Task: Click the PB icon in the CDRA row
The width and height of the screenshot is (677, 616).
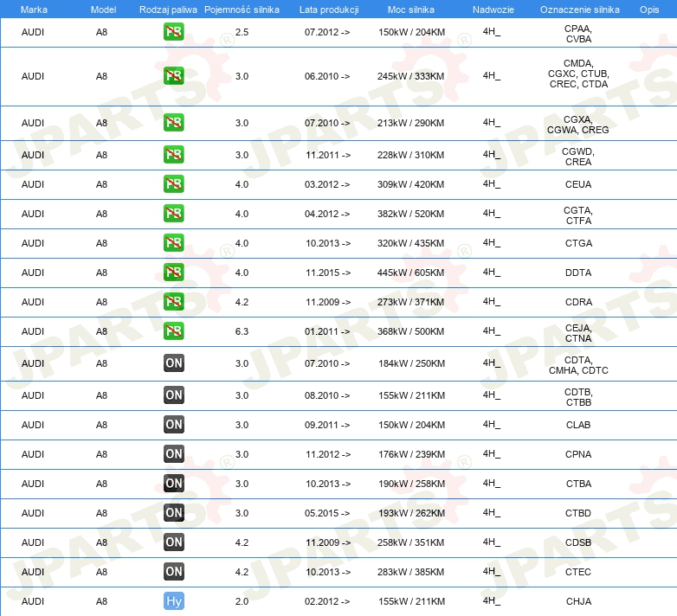Action: tap(174, 302)
